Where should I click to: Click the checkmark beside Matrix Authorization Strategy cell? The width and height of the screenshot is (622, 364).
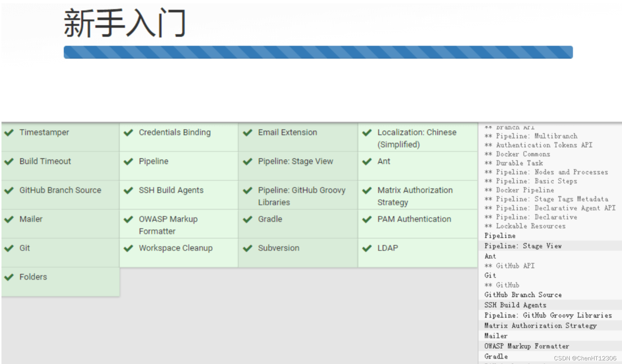point(367,190)
